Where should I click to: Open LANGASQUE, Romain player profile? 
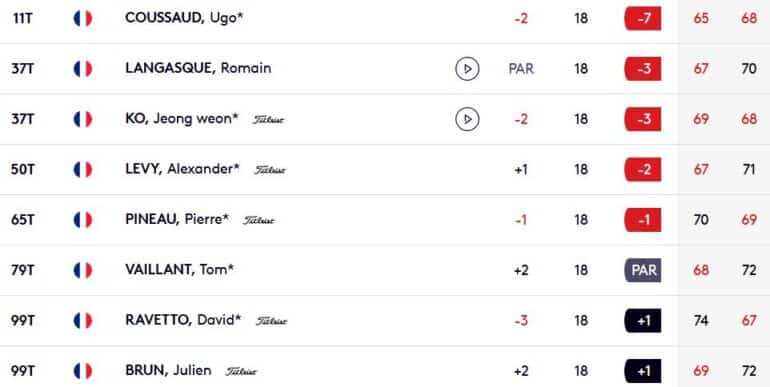198,68
